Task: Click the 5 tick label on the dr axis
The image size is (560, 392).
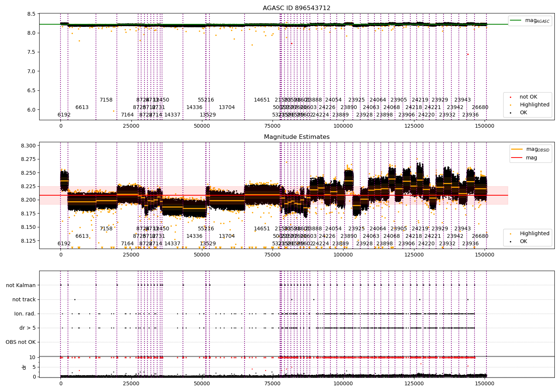Action: pyautogui.click(x=34, y=367)
